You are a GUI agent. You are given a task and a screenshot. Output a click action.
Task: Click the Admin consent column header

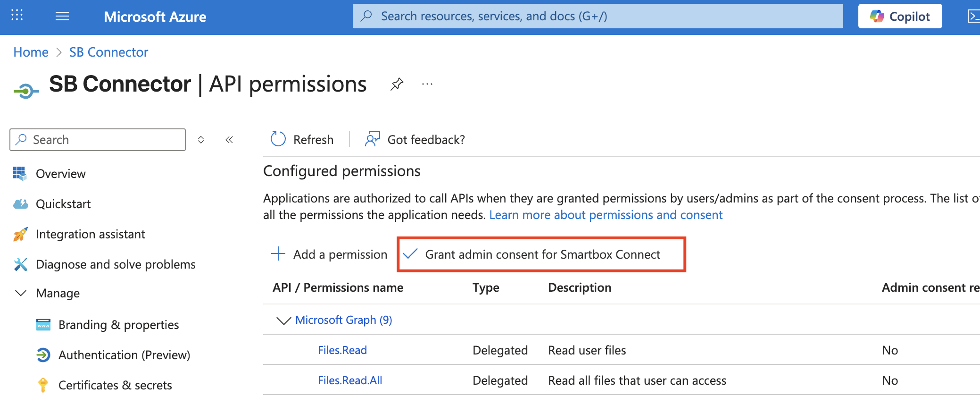(x=930, y=288)
